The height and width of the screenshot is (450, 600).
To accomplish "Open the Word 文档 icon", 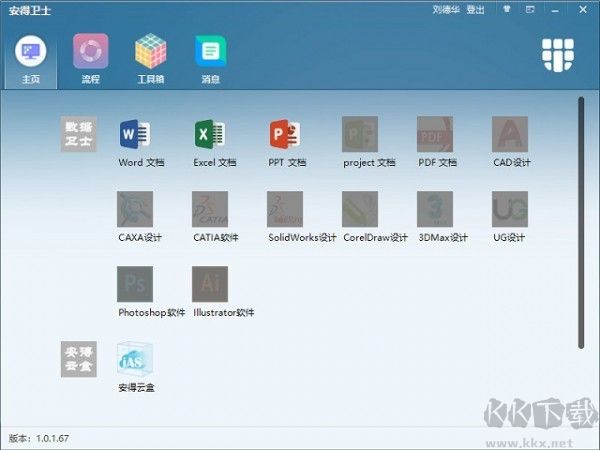I will coord(135,134).
